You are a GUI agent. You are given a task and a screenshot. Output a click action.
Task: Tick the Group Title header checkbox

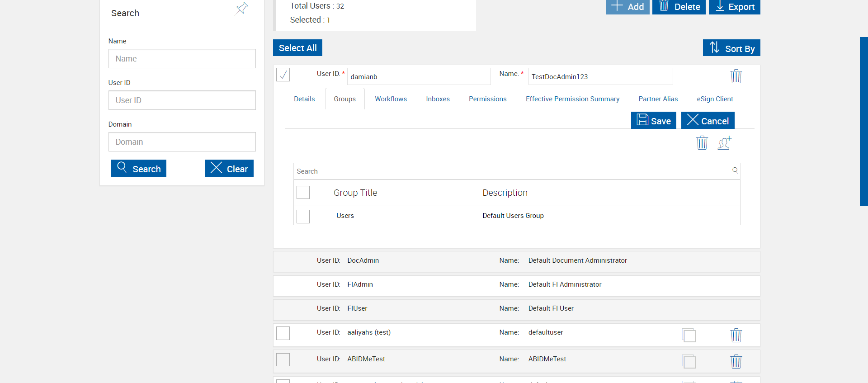(303, 192)
